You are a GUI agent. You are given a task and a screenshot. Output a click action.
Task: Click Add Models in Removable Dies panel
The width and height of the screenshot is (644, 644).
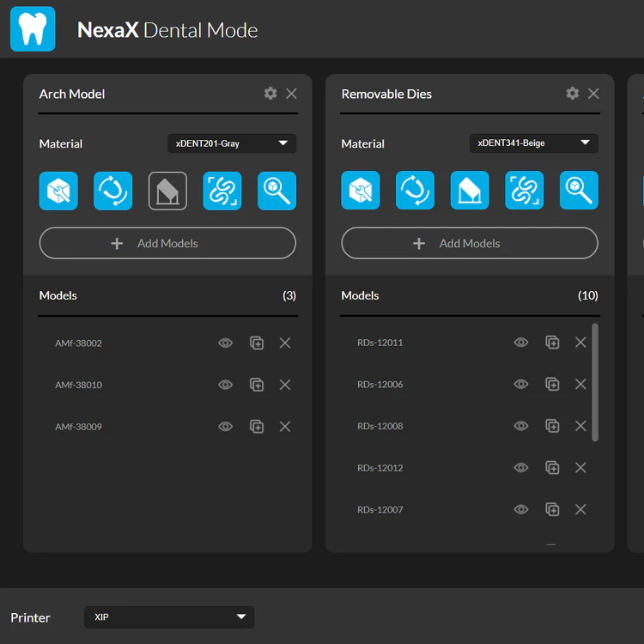470,244
